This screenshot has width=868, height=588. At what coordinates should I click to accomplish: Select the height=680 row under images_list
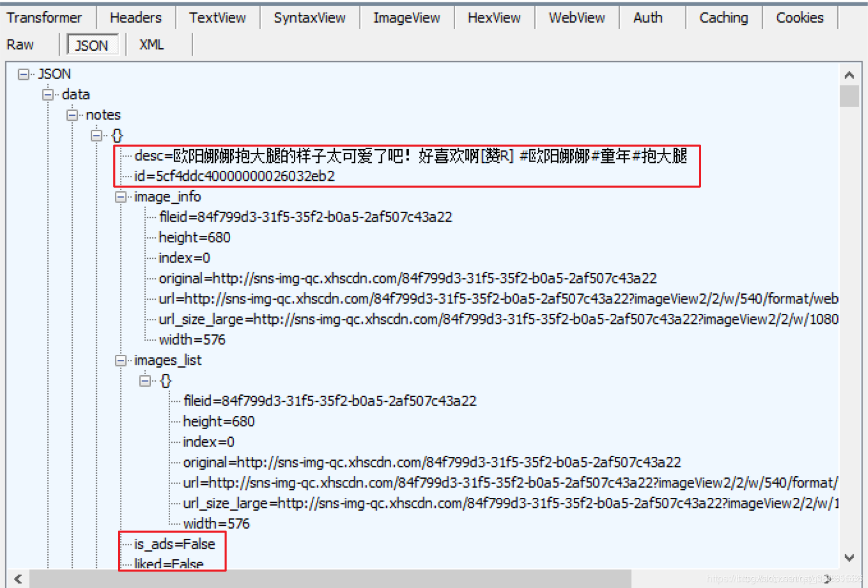(x=219, y=421)
